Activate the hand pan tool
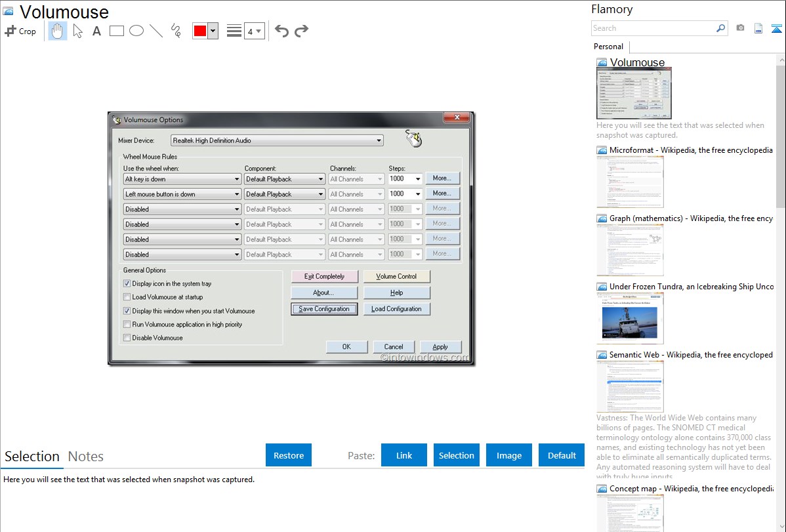This screenshot has width=786, height=532. tap(58, 31)
